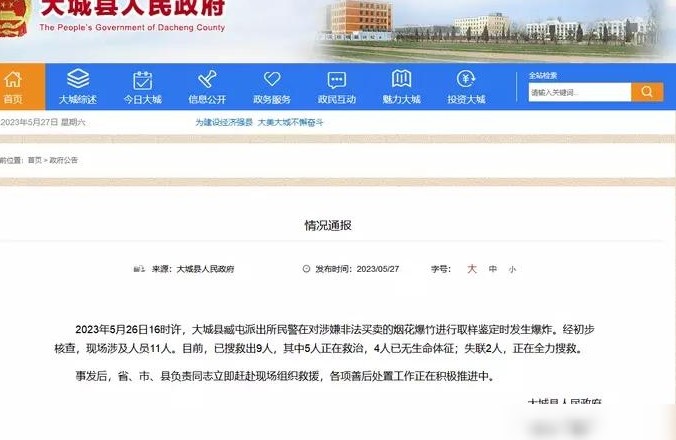676x440 pixels.
Task: Open the 大城综述 menu item
Action: coord(78,100)
